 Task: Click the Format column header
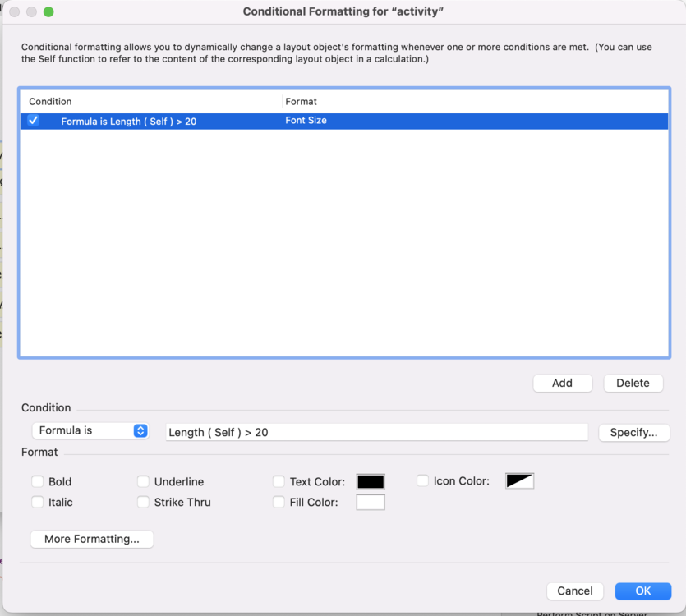click(x=302, y=101)
